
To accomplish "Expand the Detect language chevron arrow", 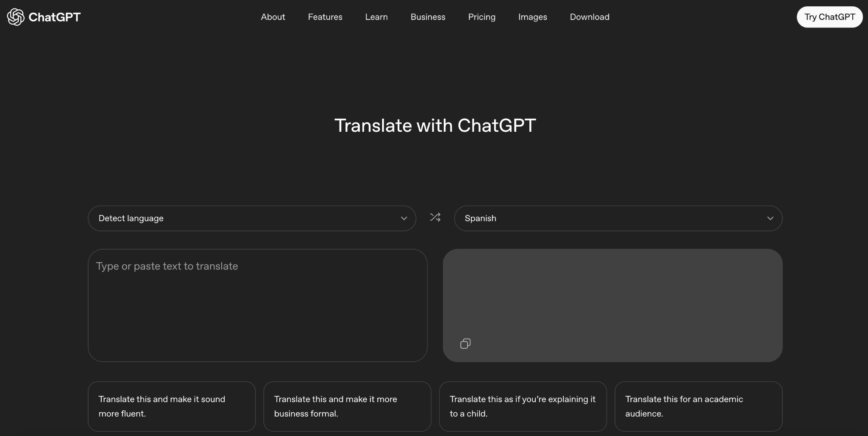I will click(x=403, y=218).
